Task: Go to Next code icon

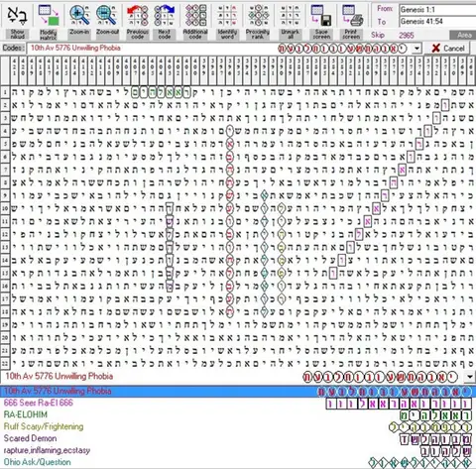Action: [x=165, y=15]
